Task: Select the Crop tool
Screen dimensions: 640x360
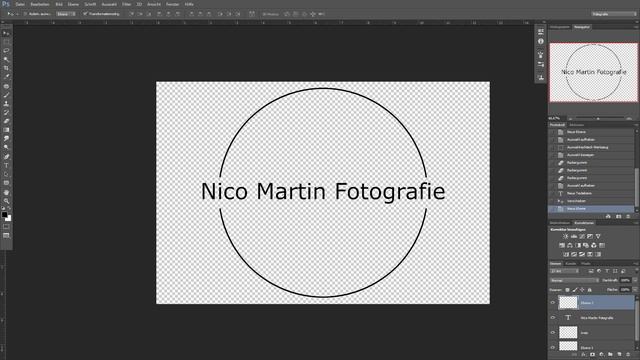Action: [6, 68]
